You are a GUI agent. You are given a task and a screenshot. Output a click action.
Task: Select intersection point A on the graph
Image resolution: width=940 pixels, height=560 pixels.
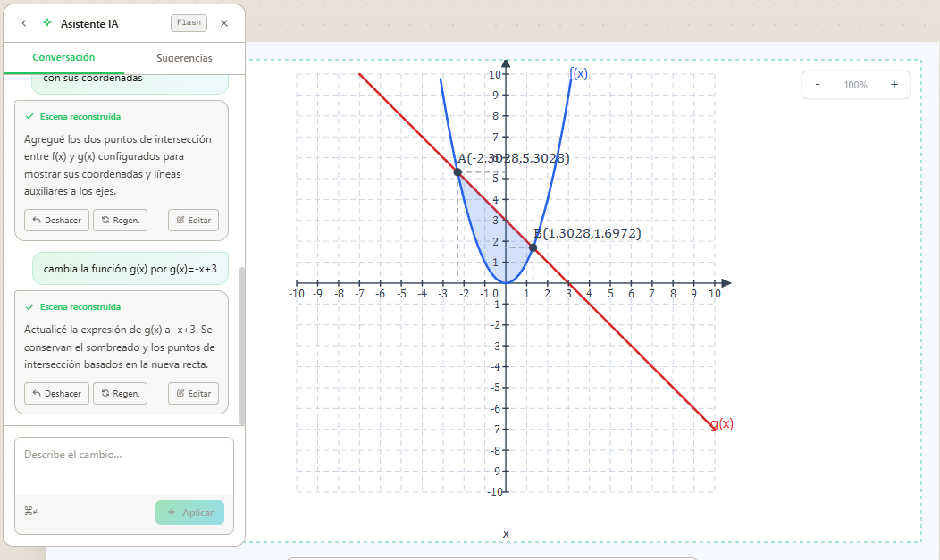[x=458, y=172]
